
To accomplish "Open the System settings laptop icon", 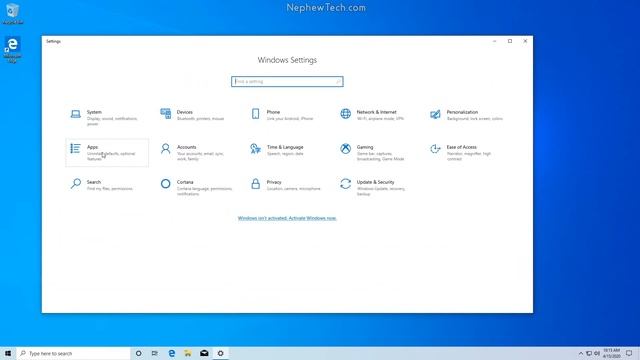I will pyautogui.click(x=76, y=114).
